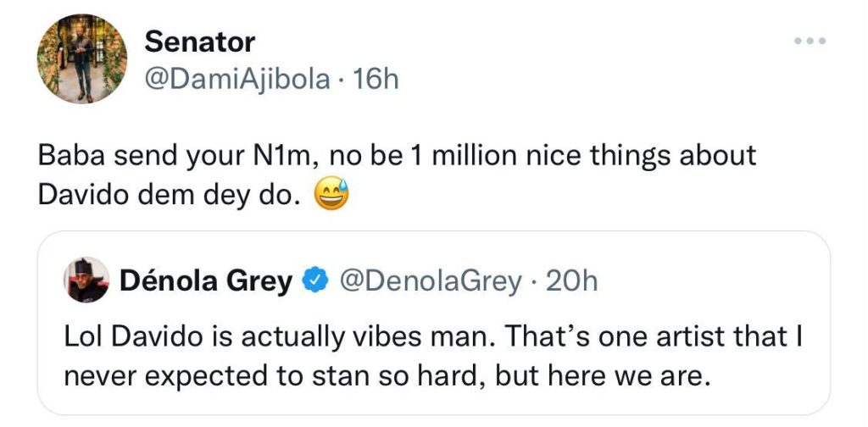Screen dimensions: 868x427
Task: Click the 16h tweet timestamp
Action: [x=376, y=79]
